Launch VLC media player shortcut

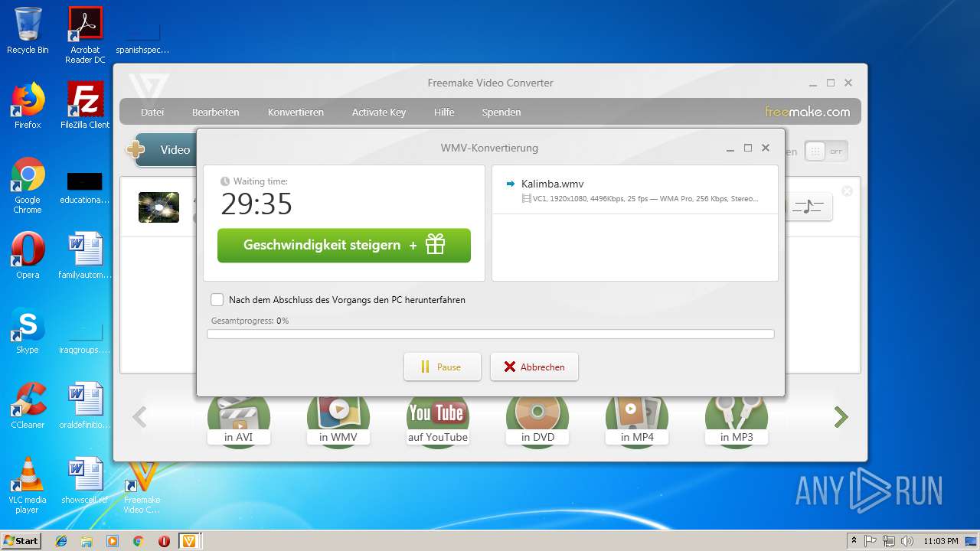(28, 485)
